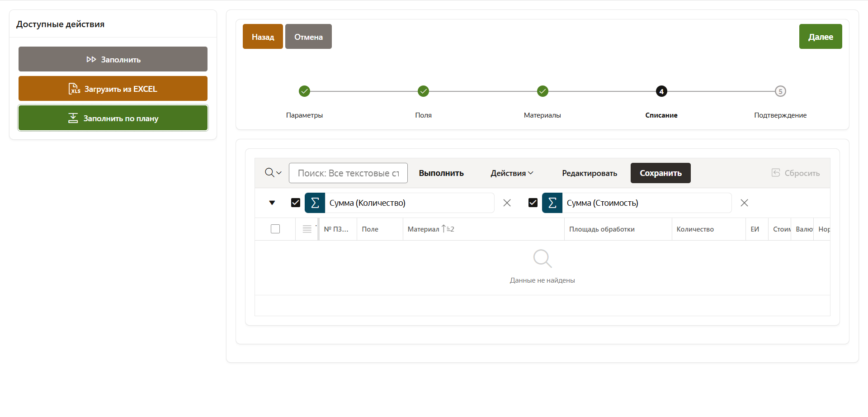This screenshot has width=868, height=417.
Task: Focus the search text field
Action: click(348, 173)
